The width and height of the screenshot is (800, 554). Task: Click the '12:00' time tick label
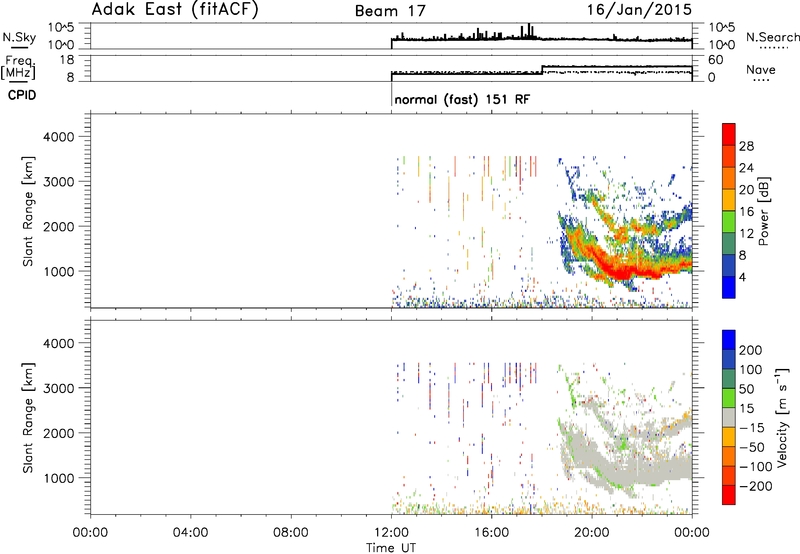391,533
